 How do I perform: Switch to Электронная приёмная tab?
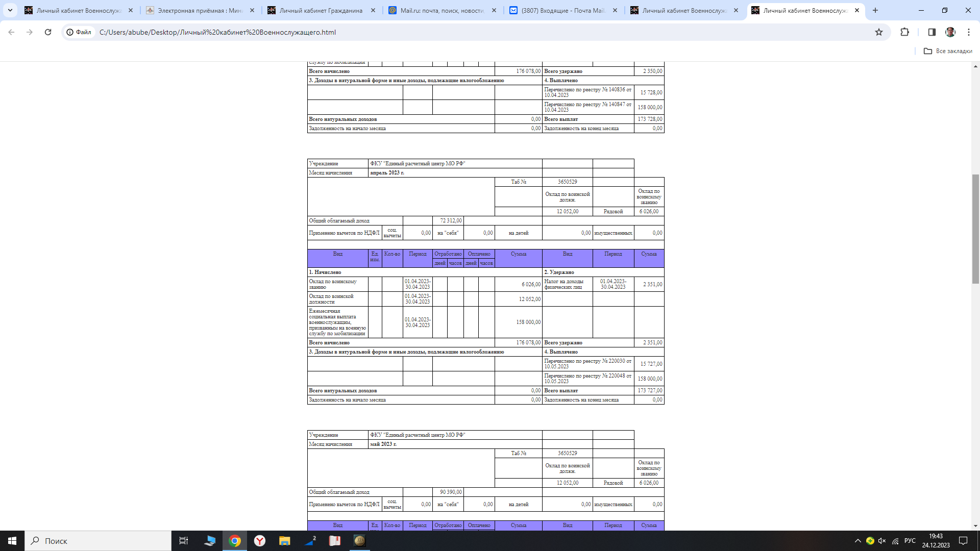(199, 10)
